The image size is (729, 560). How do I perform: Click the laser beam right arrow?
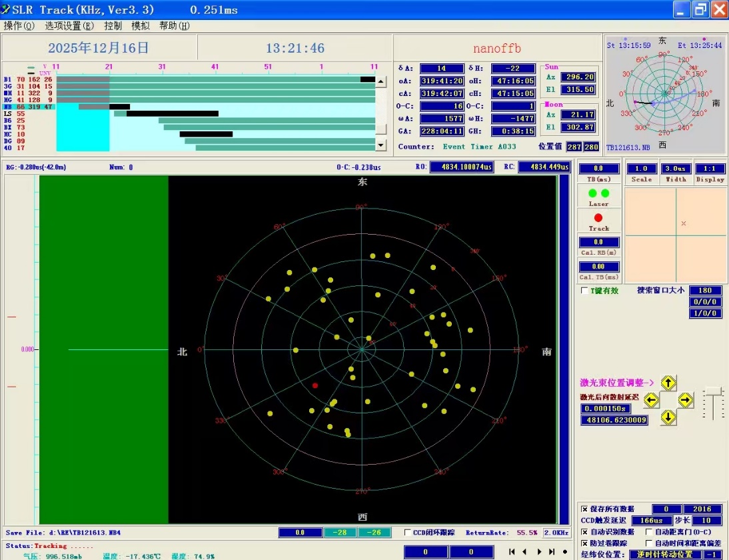[686, 400]
